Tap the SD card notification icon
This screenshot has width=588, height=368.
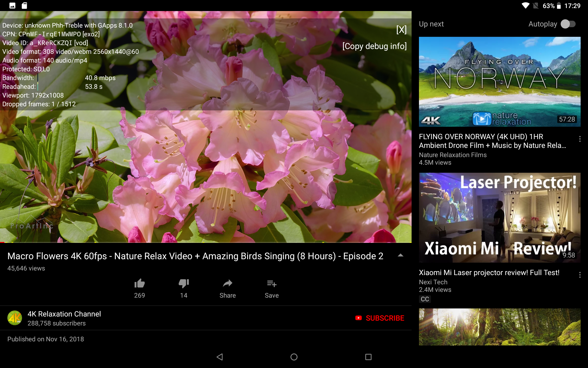[x=24, y=6]
